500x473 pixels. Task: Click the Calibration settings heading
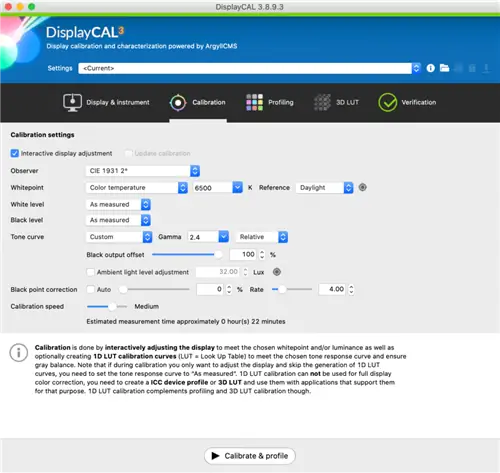coord(42,135)
